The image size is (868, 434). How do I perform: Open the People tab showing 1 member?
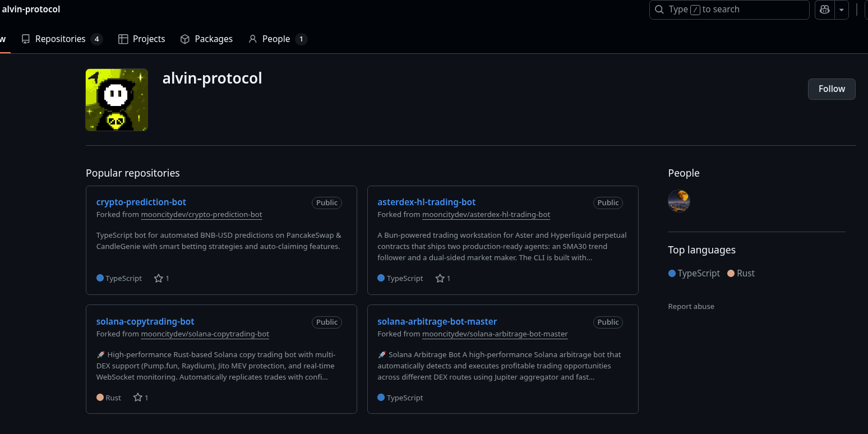[276, 39]
